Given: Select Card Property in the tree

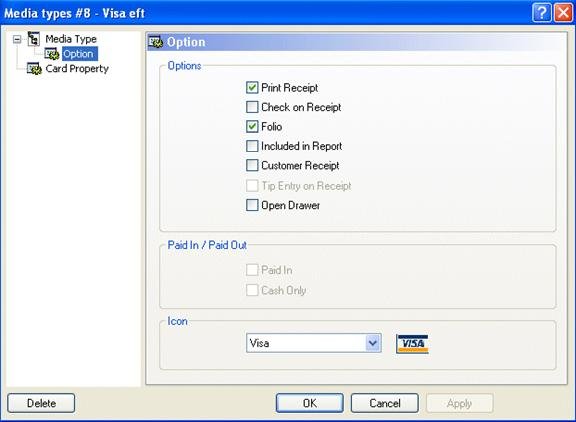Looking at the screenshot, I should pos(77,69).
